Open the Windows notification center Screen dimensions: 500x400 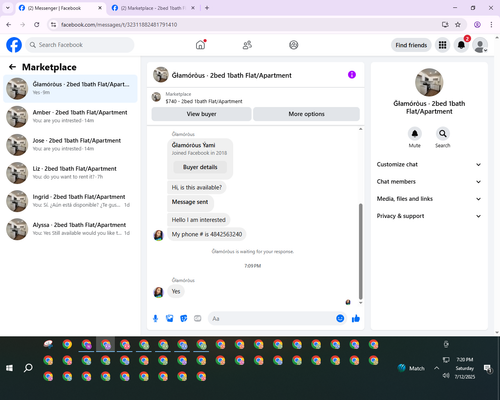488,368
